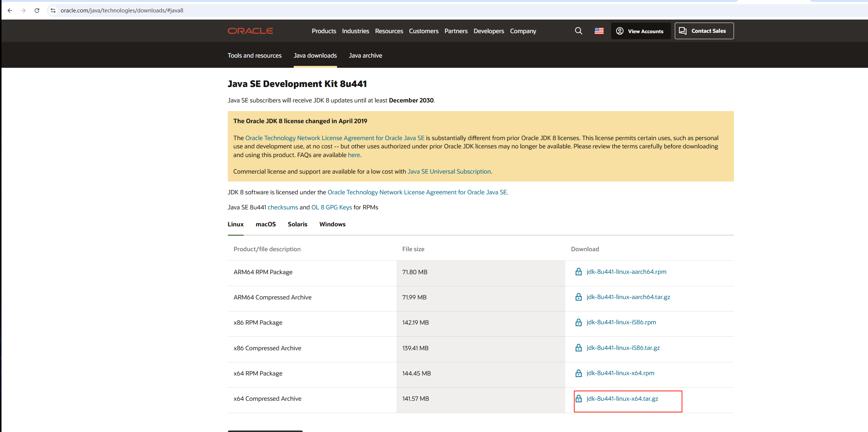The height and width of the screenshot is (432, 868).
Task: Reload the page with refresh icon
Action: 37,11
